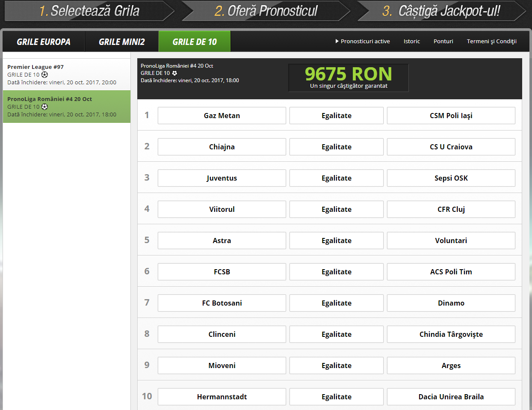Select the GRILE DE 10 tab
Viewport: 532px width, 410px height.
tap(195, 42)
